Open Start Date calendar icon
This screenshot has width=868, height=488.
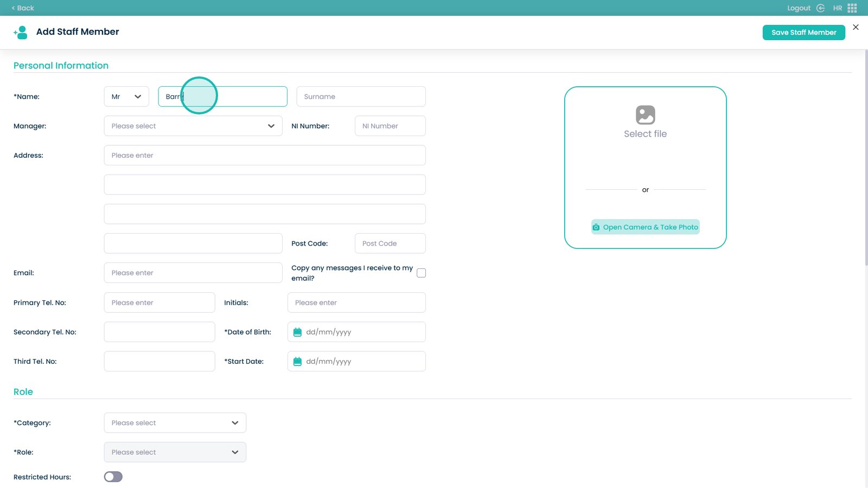pos(297,362)
